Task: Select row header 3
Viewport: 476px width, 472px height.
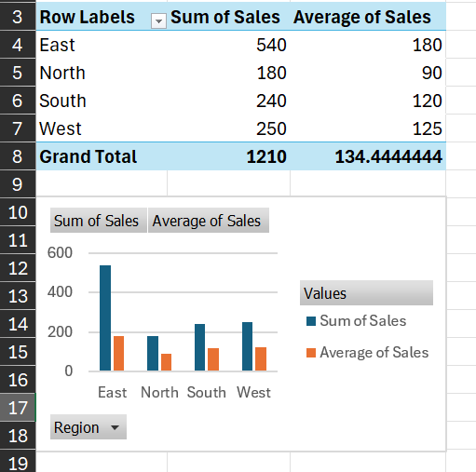Action: point(18,17)
